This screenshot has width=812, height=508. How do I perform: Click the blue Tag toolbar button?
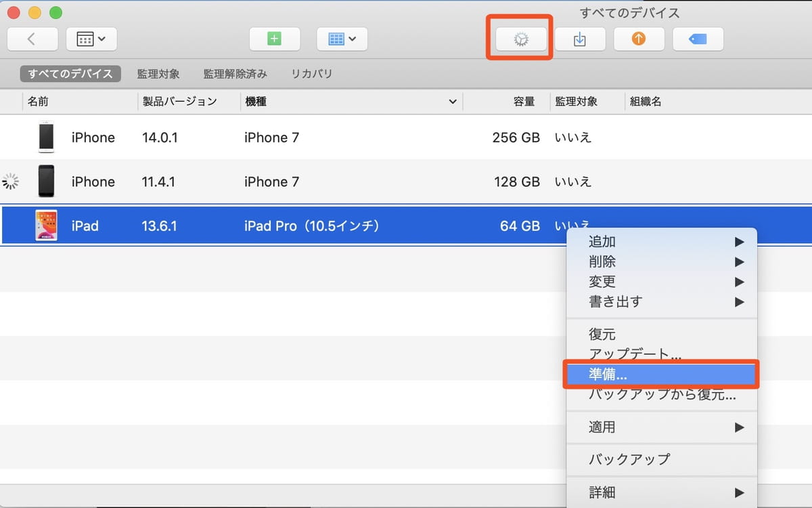pos(698,39)
